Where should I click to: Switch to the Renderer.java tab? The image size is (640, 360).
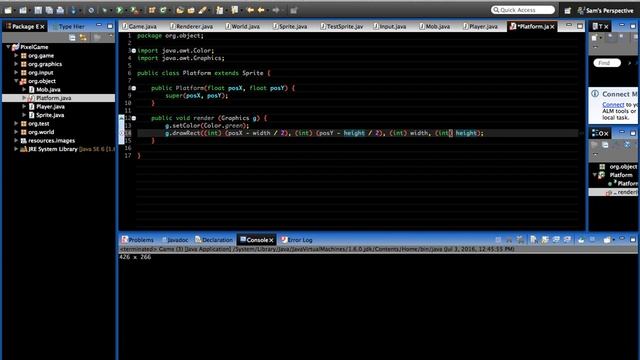(x=191, y=26)
